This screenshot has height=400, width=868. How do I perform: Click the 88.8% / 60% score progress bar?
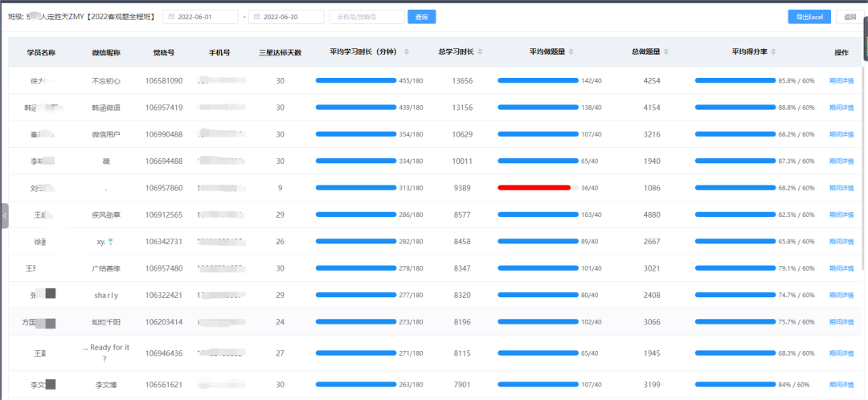[735, 108]
